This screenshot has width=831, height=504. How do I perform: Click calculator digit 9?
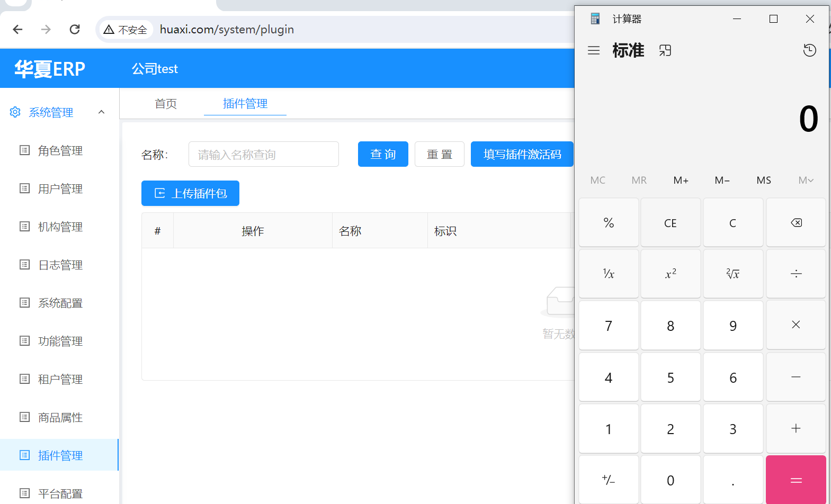pyautogui.click(x=733, y=325)
